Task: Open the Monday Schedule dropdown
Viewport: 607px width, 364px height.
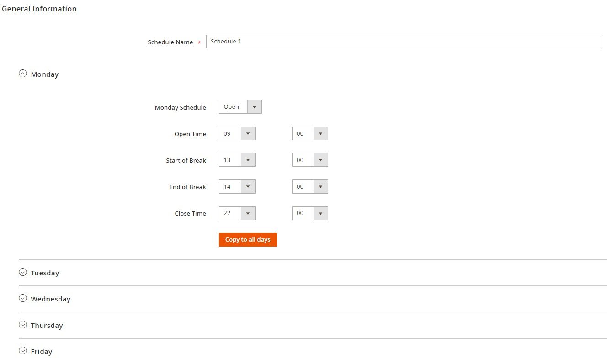Action: pos(240,107)
